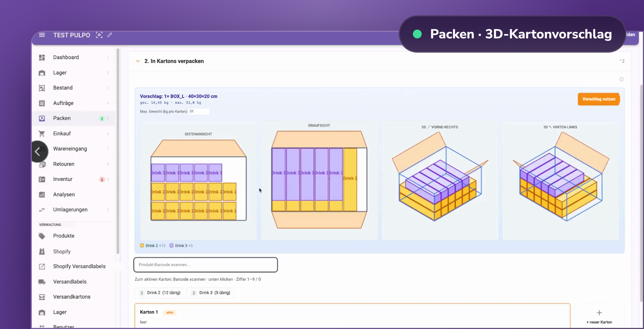Click the '^2' shortcut label in the section header
This screenshot has width=644, height=329.
point(622,61)
